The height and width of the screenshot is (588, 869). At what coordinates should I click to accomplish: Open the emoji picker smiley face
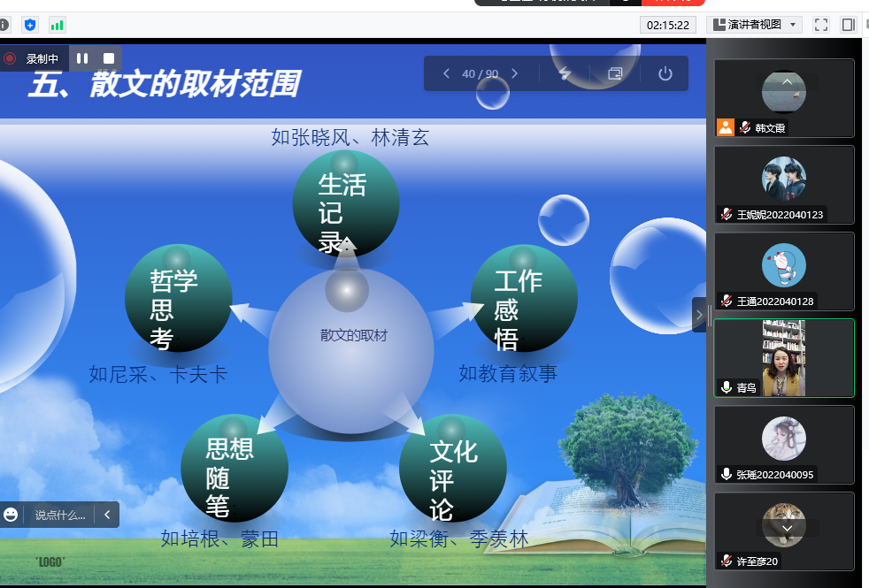[11, 515]
